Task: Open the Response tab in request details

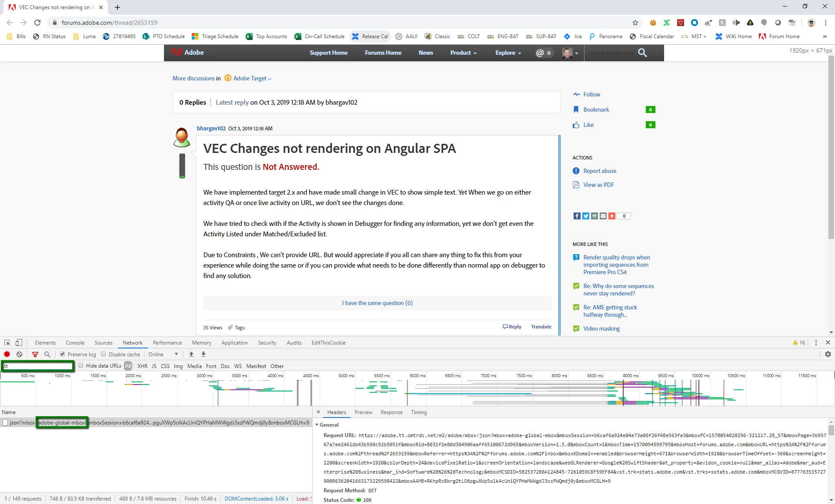Action: click(391, 412)
